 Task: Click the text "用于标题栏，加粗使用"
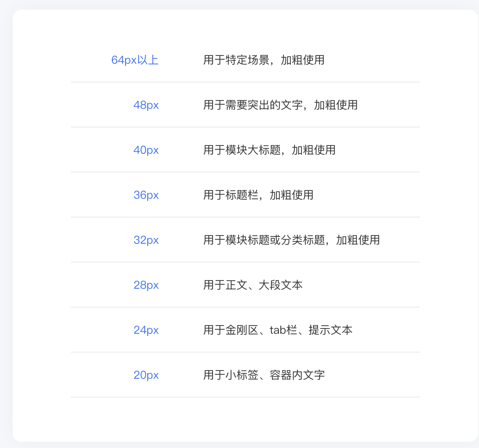[x=258, y=195]
